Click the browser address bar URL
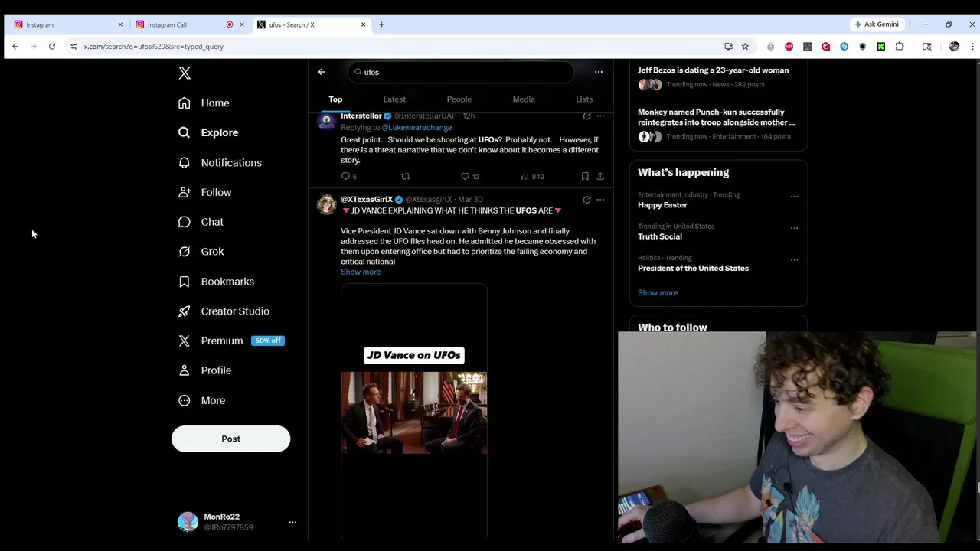The width and height of the screenshot is (980, 551). 153,47
